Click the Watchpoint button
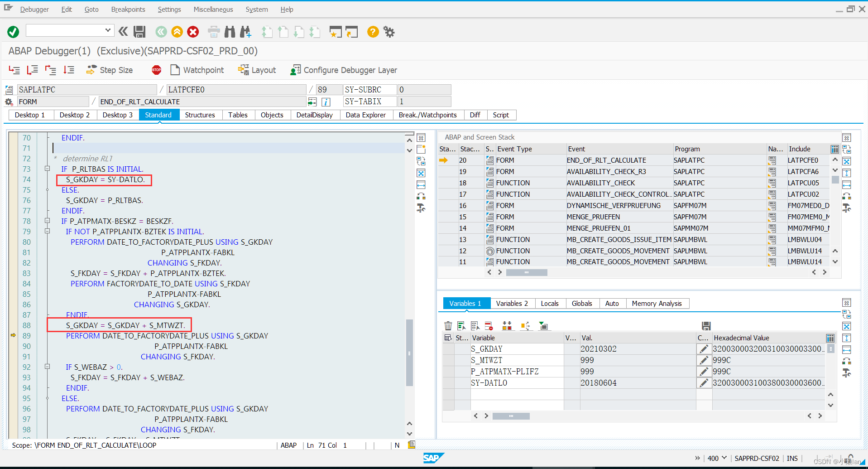Viewport: 868px width, 469px height. (x=197, y=70)
